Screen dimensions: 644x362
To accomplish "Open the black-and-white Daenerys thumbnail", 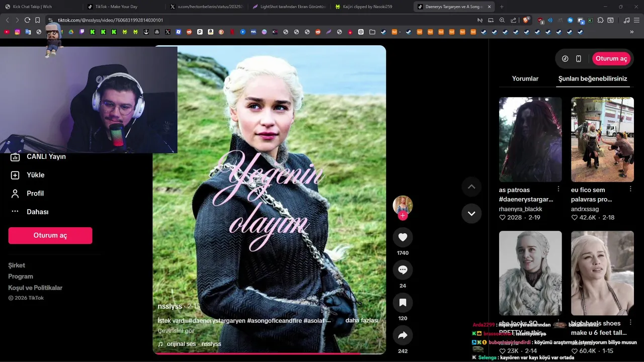I will [x=530, y=273].
